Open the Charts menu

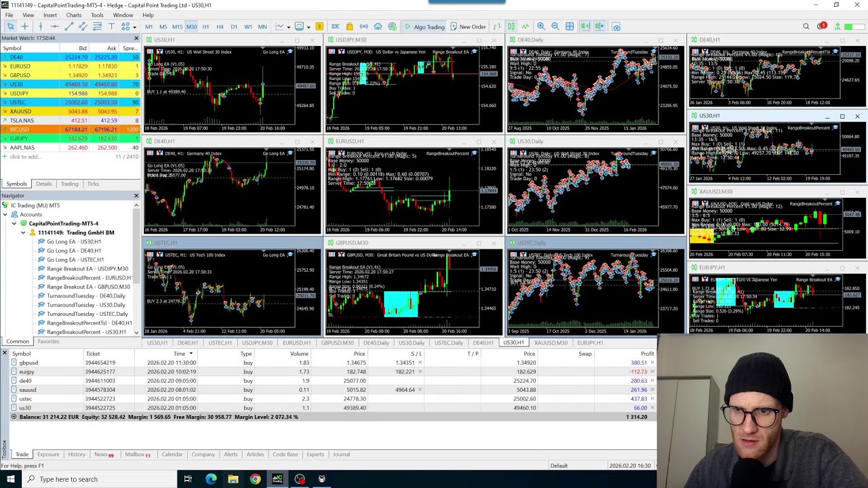point(74,15)
